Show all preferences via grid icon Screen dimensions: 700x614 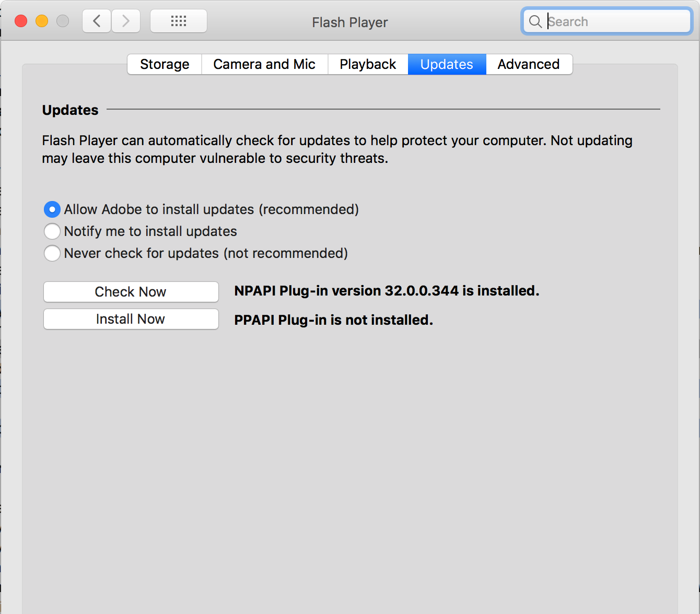point(179,21)
